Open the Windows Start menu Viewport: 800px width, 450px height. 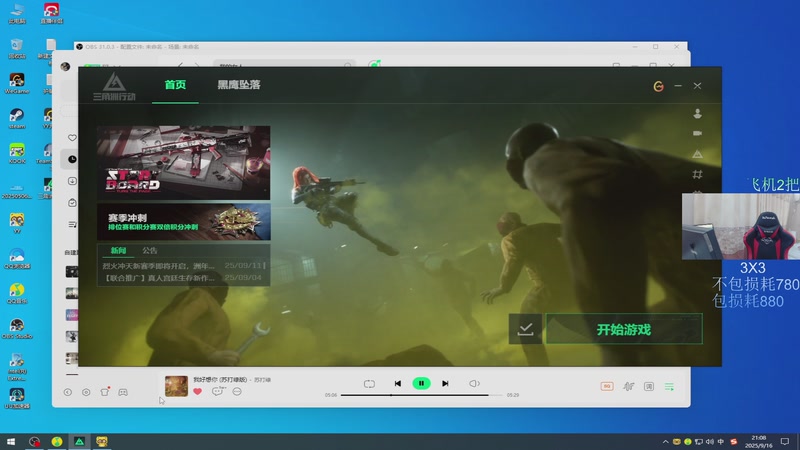click(x=11, y=441)
